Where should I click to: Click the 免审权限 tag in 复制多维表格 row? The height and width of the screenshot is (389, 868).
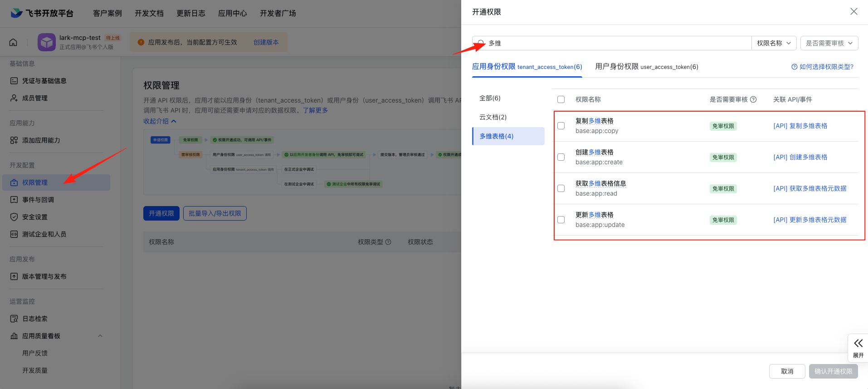[723, 126]
